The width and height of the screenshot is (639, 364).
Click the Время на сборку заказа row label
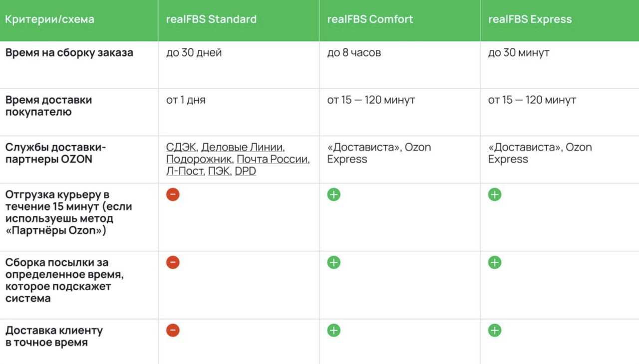[69, 52]
